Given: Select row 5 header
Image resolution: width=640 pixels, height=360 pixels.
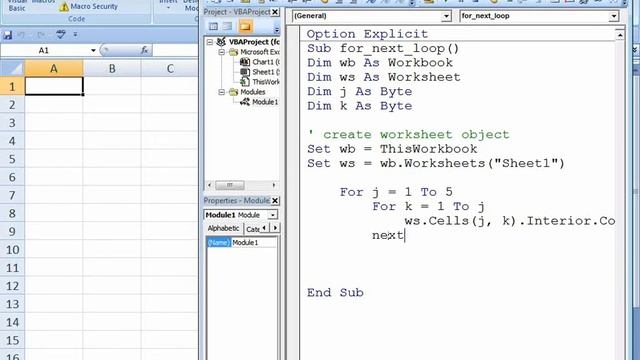Looking at the screenshot, I should 12,159.
